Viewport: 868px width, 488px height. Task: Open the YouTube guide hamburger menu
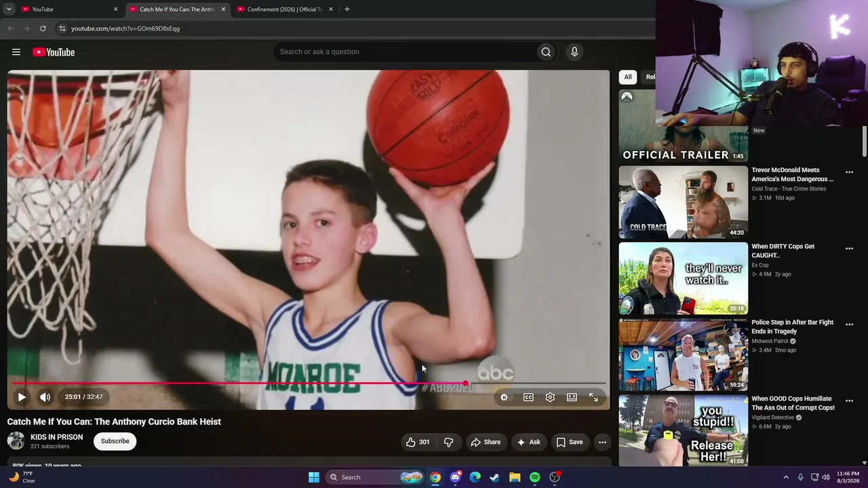[x=16, y=52]
